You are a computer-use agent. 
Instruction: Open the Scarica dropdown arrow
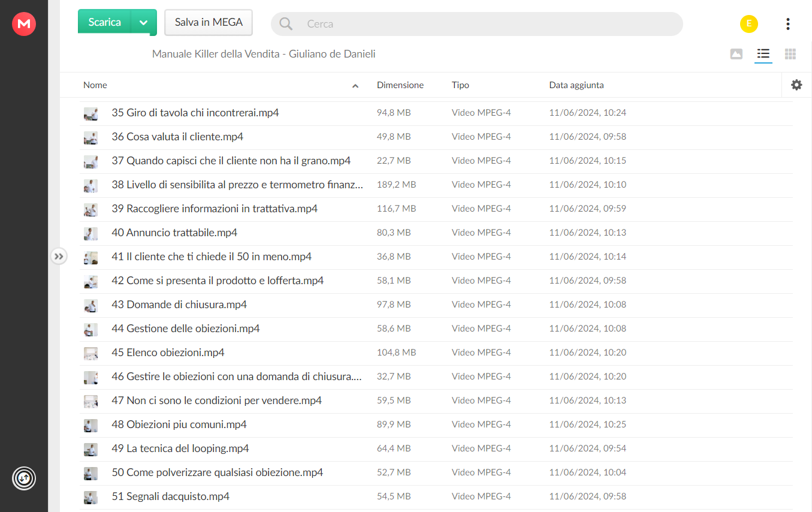click(143, 23)
